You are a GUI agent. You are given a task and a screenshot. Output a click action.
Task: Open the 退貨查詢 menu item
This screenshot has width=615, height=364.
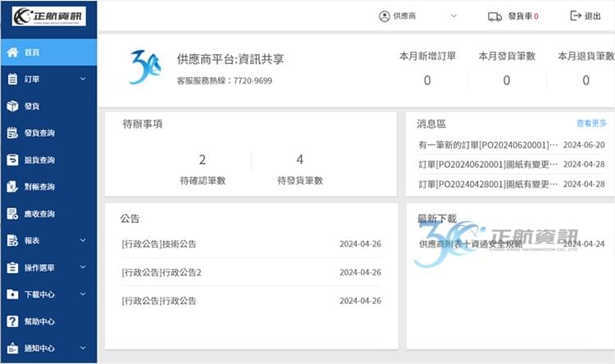(x=48, y=160)
